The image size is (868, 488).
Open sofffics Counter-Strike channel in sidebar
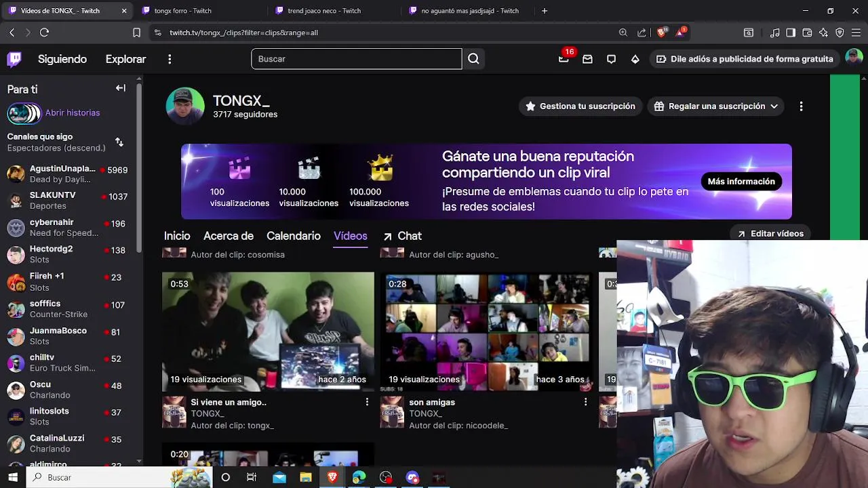tap(68, 309)
